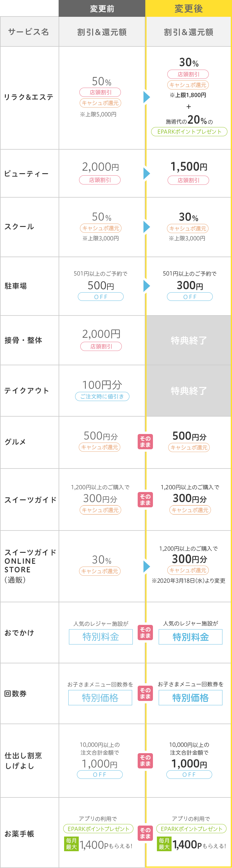Click the ご注文時に値引き tag in テイクアウト

coord(102,397)
